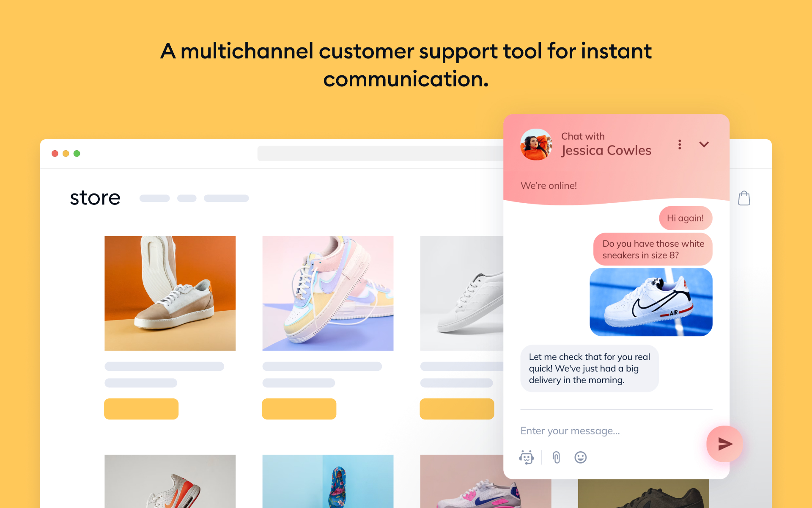Open the blue Nike Air sneaker image
Image resolution: width=812 pixels, height=508 pixels.
pyautogui.click(x=651, y=302)
